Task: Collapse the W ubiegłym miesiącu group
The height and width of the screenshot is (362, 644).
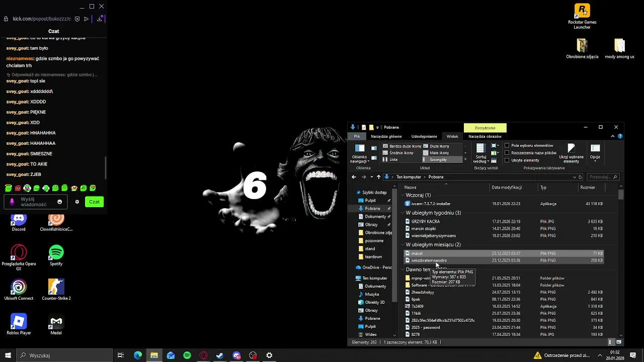Action: [403, 245]
